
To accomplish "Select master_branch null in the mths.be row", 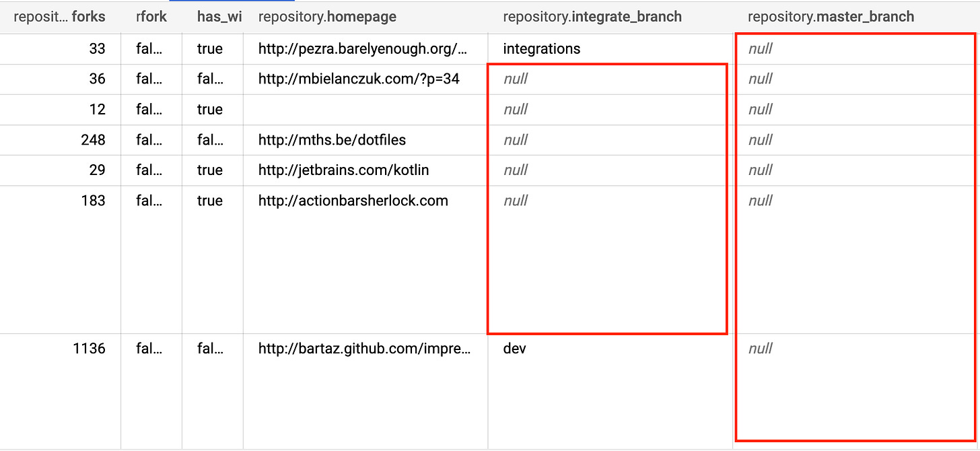I will pyautogui.click(x=761, y=140).
